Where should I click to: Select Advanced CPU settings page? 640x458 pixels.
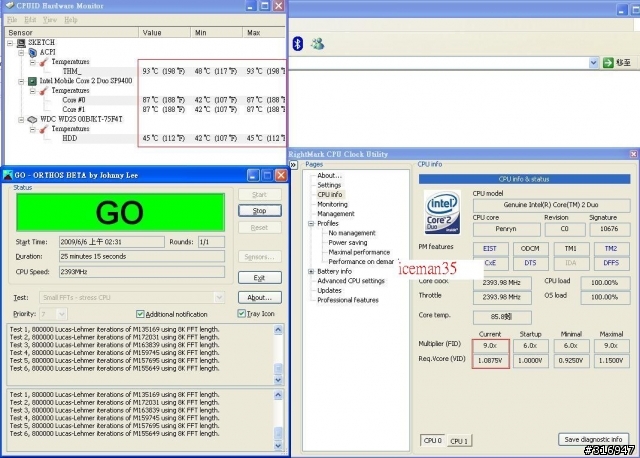tap(351, 281)
